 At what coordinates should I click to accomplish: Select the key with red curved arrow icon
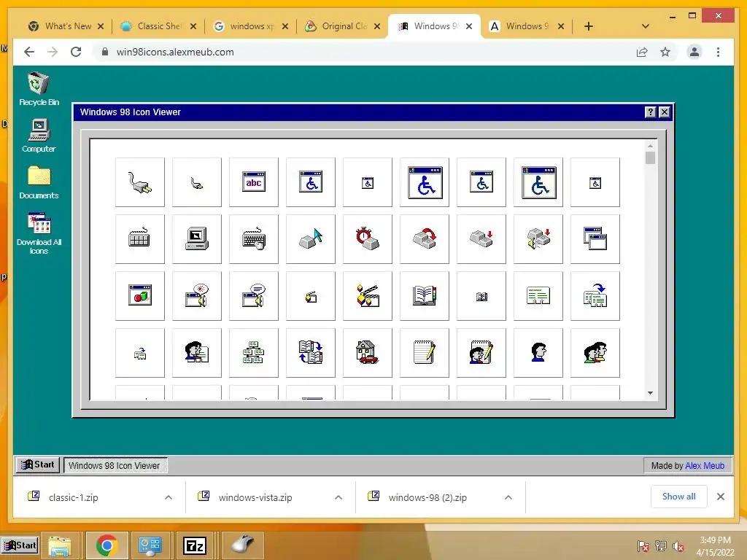[x=425, y=239]
